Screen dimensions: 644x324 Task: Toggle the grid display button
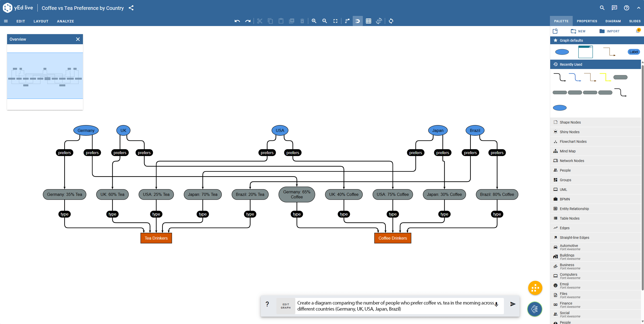click(368, 21)
